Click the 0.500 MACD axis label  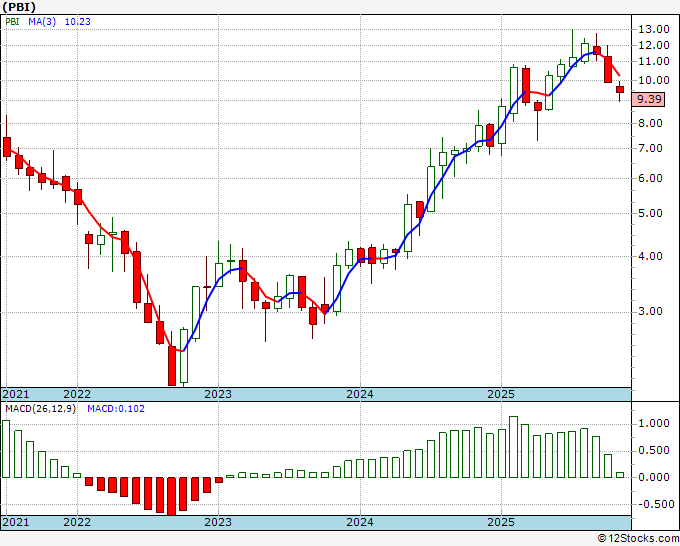654,451
